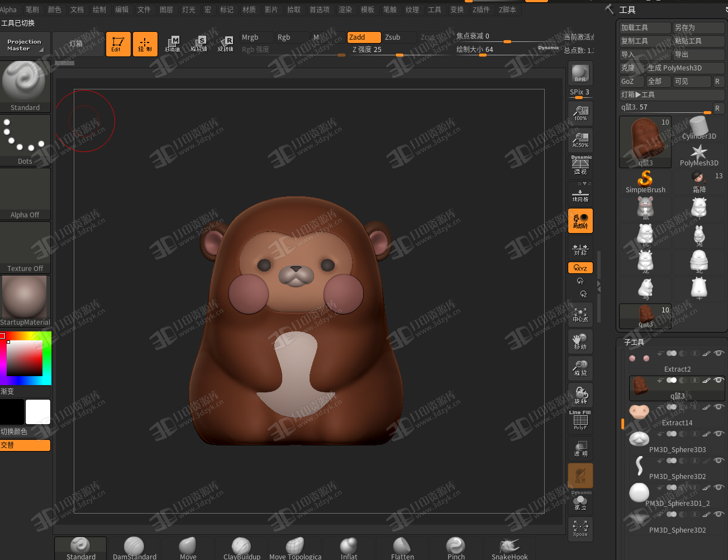Select the Pinch brush
Viewport: 728px width, 560px height.
point(456,548)
